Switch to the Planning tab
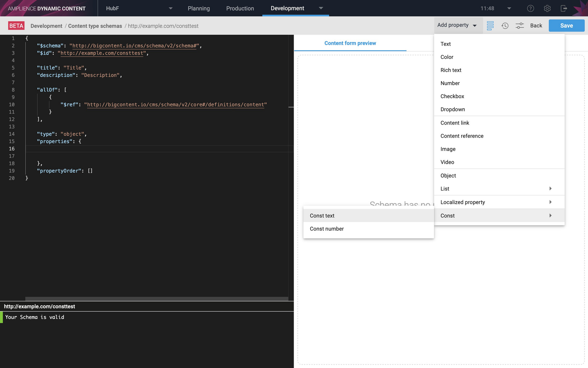 (x=199, y=8)
